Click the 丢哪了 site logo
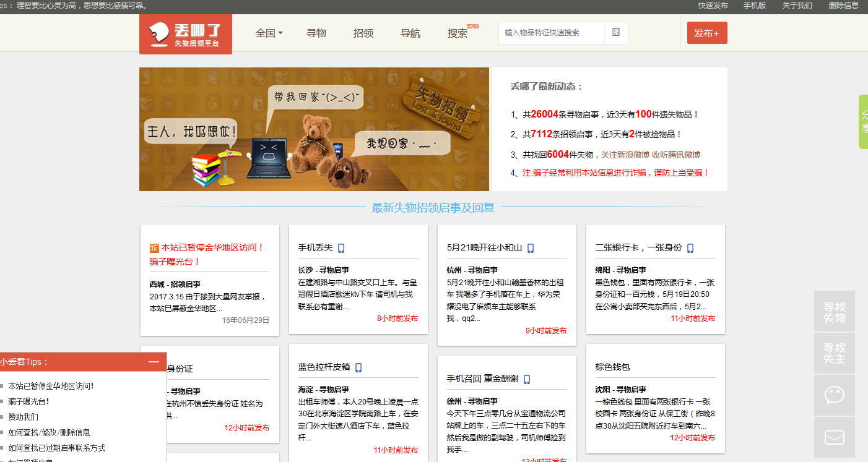The image size is (868, 462). pos(185,34)
